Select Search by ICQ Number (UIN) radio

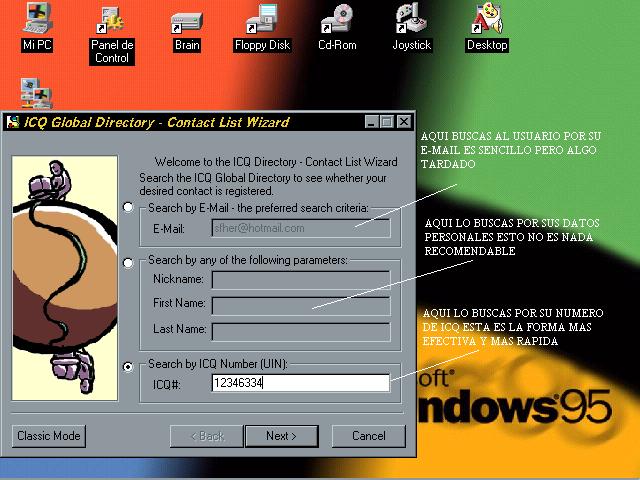128,367
